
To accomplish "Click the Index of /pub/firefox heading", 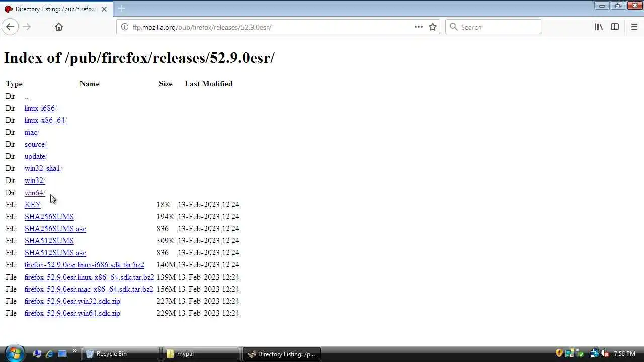I will 139,58.
